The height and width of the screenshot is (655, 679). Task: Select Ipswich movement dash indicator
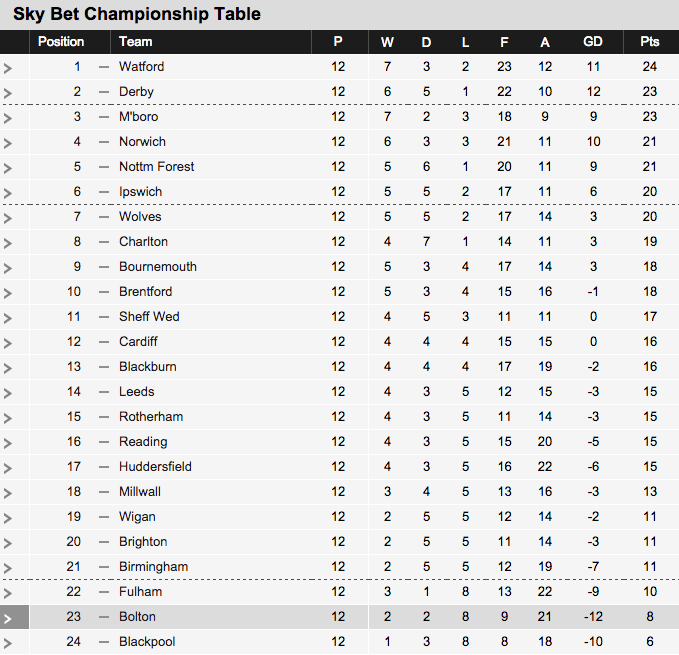tap(104, 192)
